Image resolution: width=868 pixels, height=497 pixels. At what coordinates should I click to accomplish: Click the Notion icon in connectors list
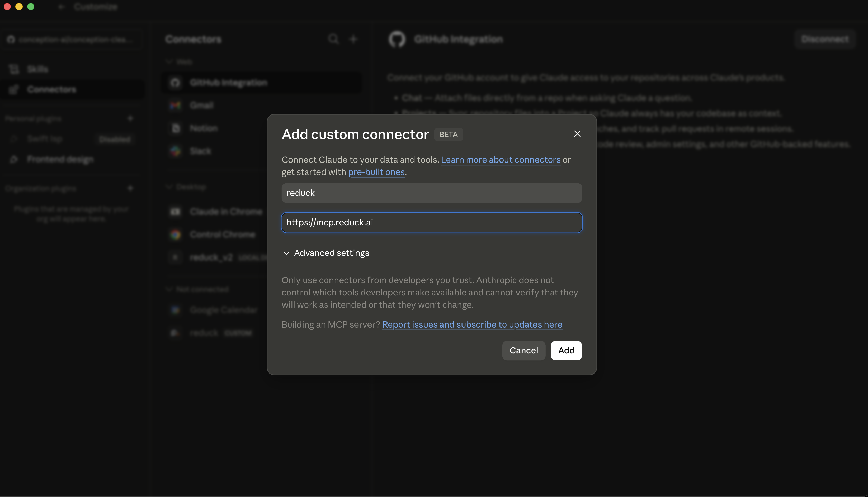pyautogui.click(x=175, y=128)
